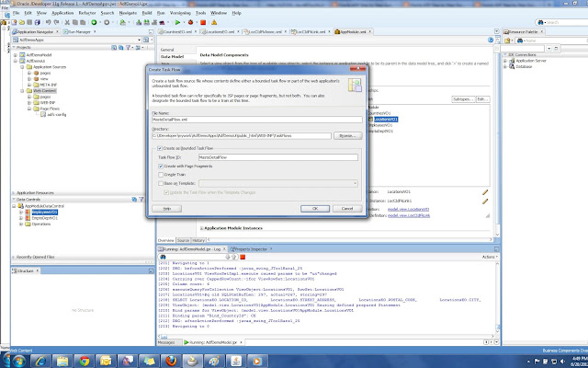Image resolution: width=588 pixels, height=368 pixels.
Task: Click the Make project build icon
Action: tap(139, 22)
